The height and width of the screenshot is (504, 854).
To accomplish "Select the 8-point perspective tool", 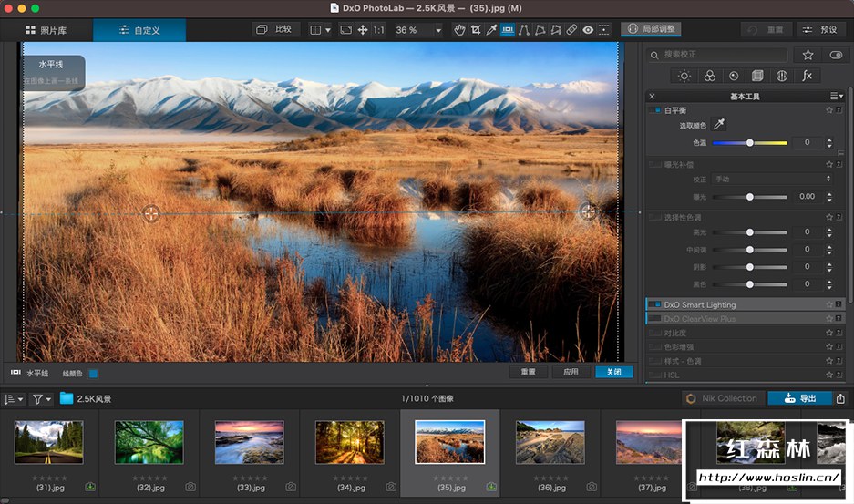I will 556,30.
